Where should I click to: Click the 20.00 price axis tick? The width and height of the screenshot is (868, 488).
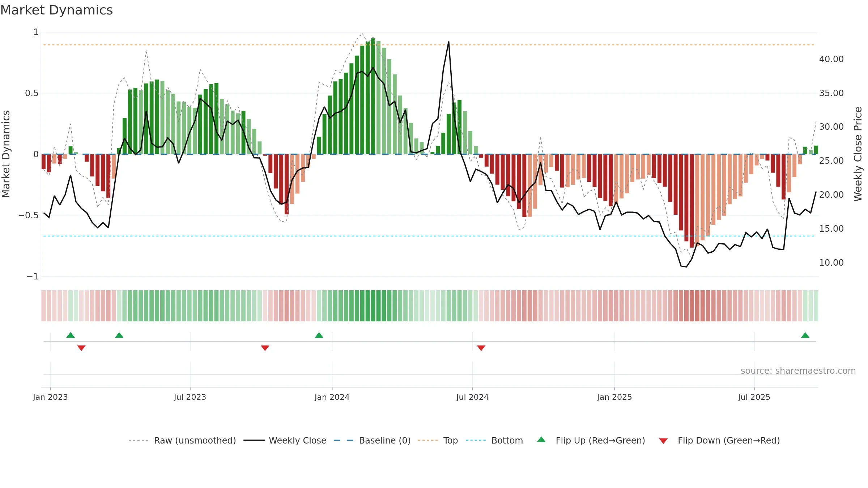pos(831,195)
